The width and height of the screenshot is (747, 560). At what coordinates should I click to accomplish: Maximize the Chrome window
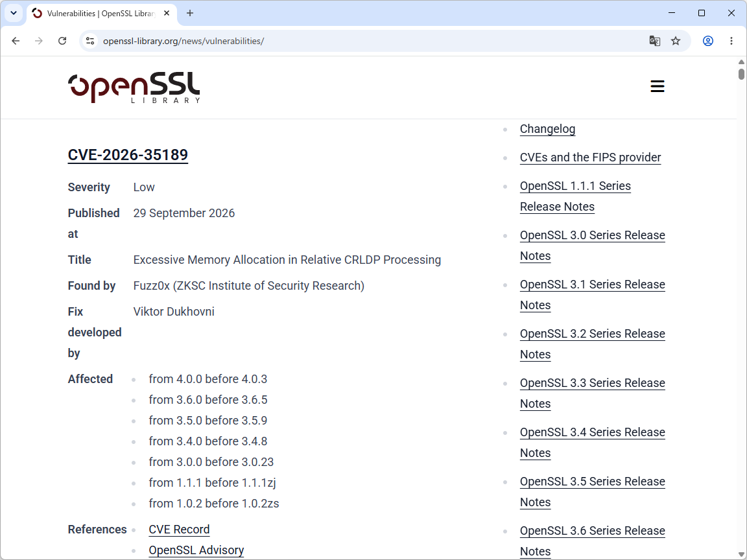pyautogui.click(x=701, y=13)
